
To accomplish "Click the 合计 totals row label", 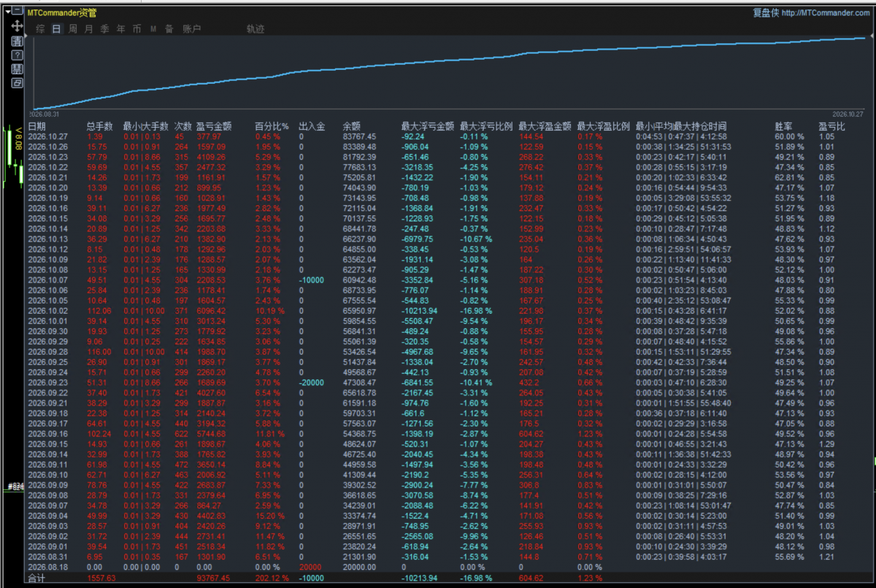I will click(36, 578).
